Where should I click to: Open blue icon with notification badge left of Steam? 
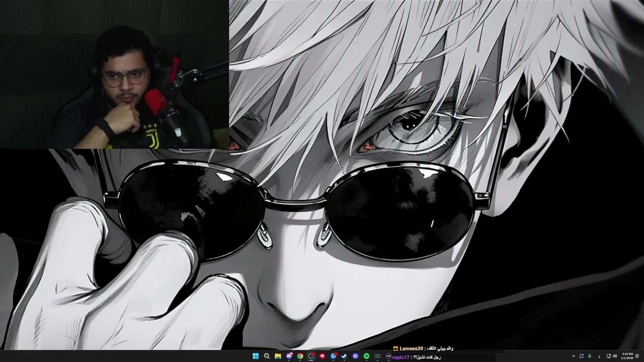tap(333, 356)
